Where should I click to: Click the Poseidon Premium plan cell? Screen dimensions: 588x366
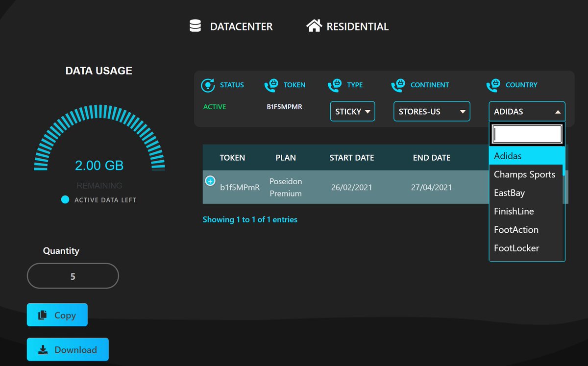[x=286, y=187]
